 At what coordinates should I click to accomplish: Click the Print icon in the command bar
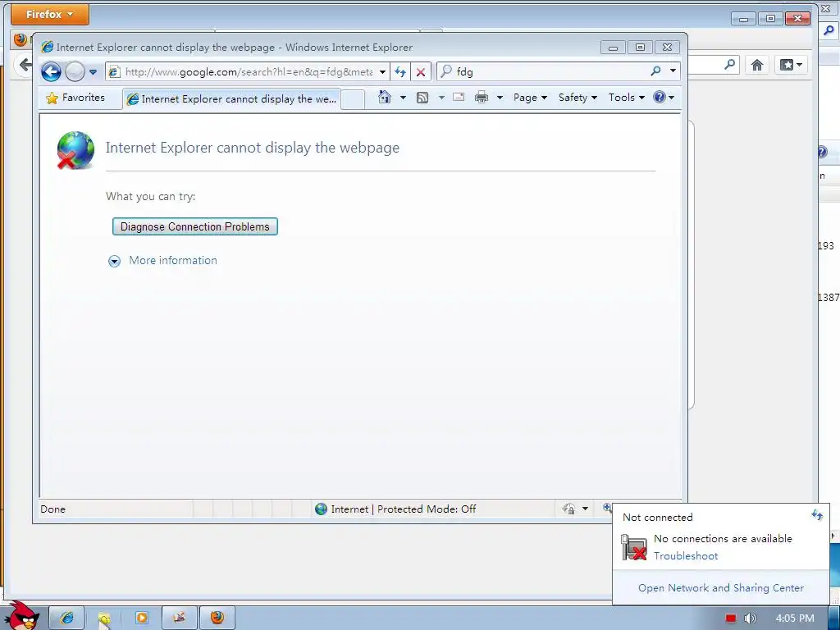click(x=482, y=97)
